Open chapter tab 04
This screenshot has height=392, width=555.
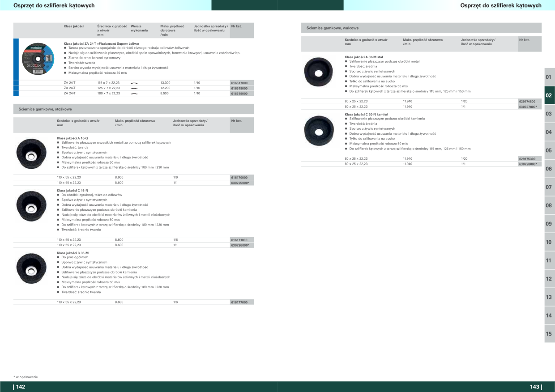click(x=549, y=132)
